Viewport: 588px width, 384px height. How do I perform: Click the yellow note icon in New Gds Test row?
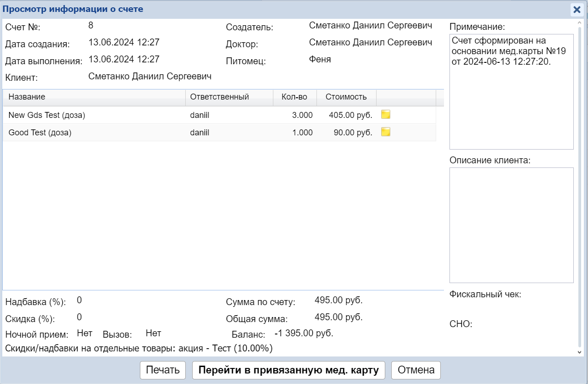pos(386,115)
